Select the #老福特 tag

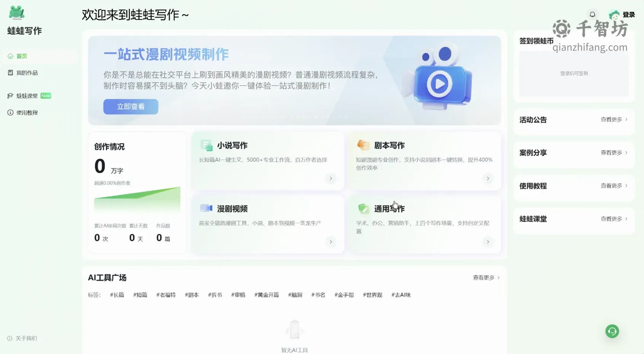pos(166,295)
